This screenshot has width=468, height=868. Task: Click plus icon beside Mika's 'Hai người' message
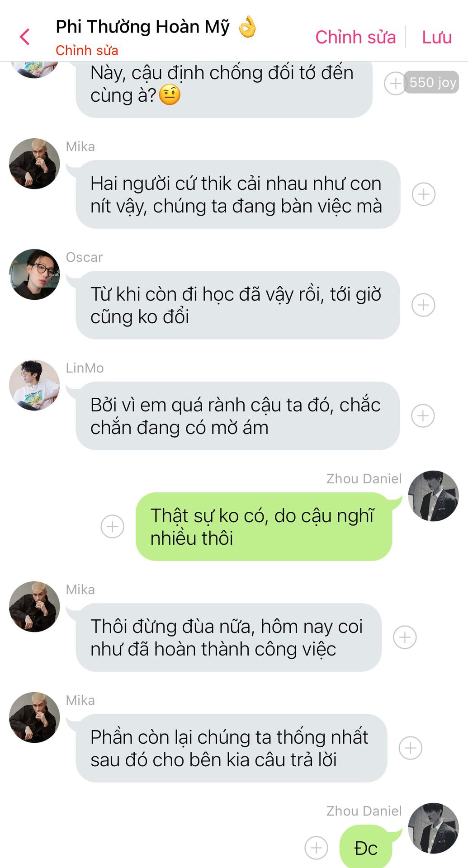(x=423, y=194)
